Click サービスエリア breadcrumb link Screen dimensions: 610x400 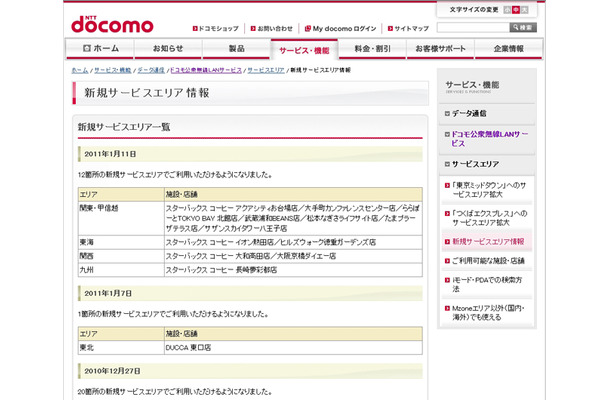[266, 70]
